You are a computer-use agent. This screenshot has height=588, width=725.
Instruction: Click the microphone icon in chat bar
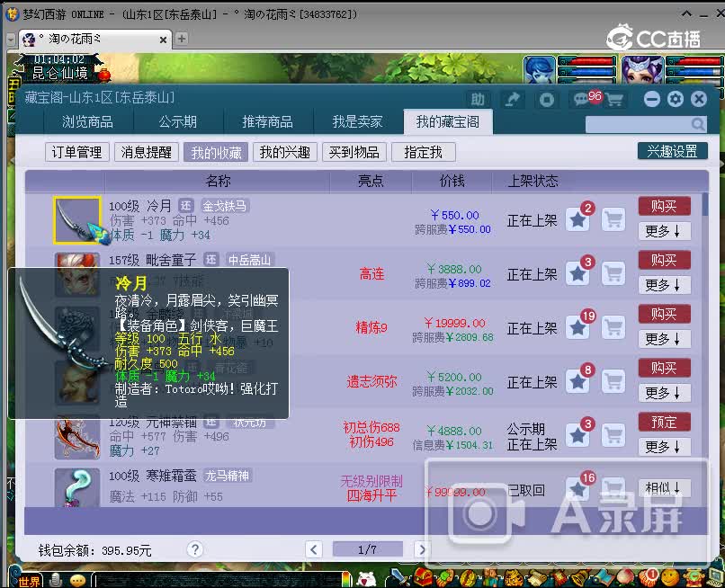click(56, 579)
